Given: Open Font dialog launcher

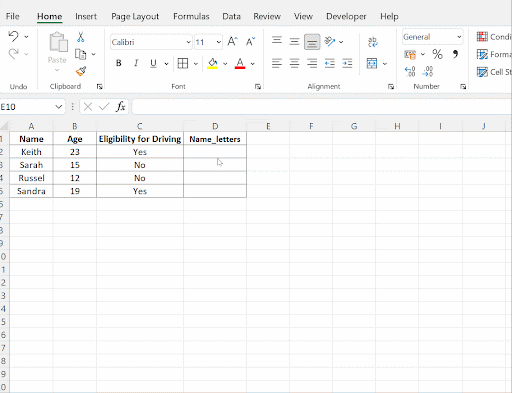Looking at the screenshot, I should point(258,87).
